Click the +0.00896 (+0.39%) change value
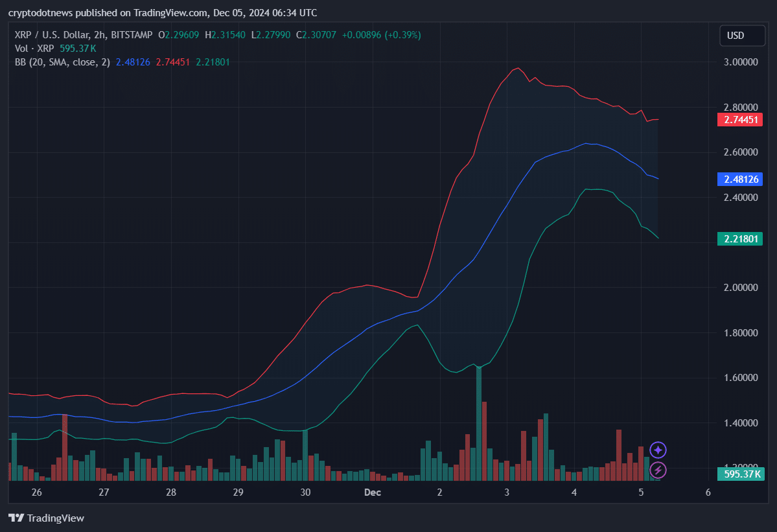The height and width of the screenshot is (532, 777). tap(382, 35)
